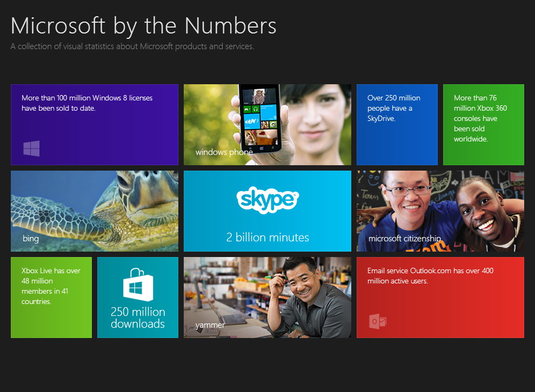Click the 'microsoft citizenship' label

[x=405, y=239]
